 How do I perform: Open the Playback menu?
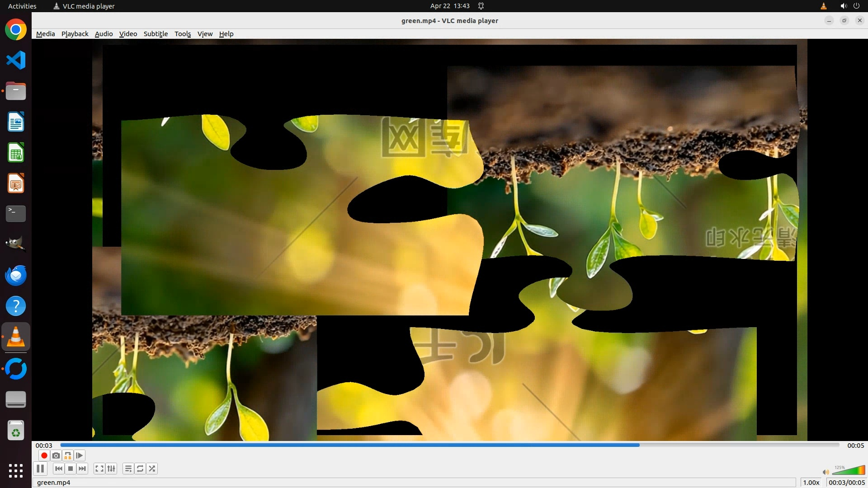(75, 34)
